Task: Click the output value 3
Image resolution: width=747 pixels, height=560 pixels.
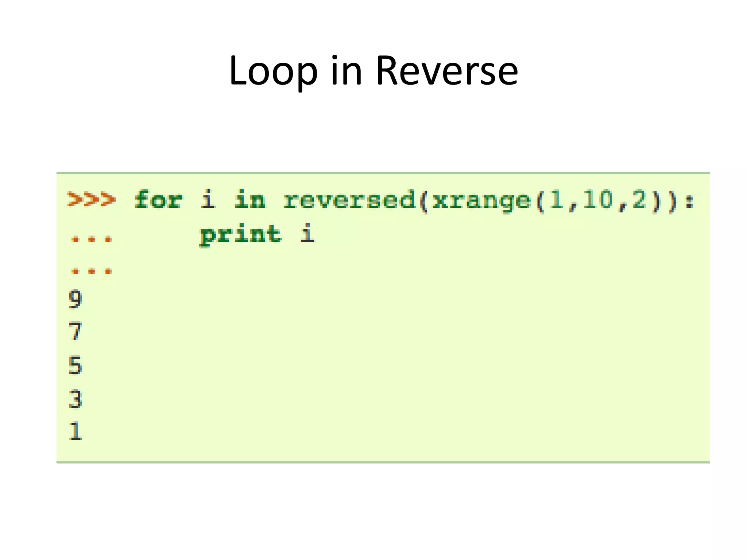Action: click(76, 399)
